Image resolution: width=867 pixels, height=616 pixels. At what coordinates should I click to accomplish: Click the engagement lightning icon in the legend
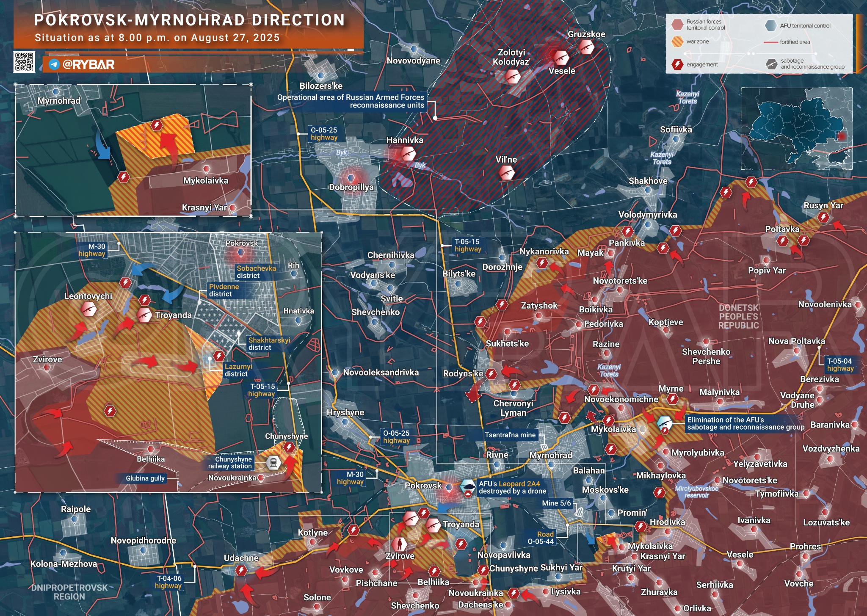coord(677,64)
